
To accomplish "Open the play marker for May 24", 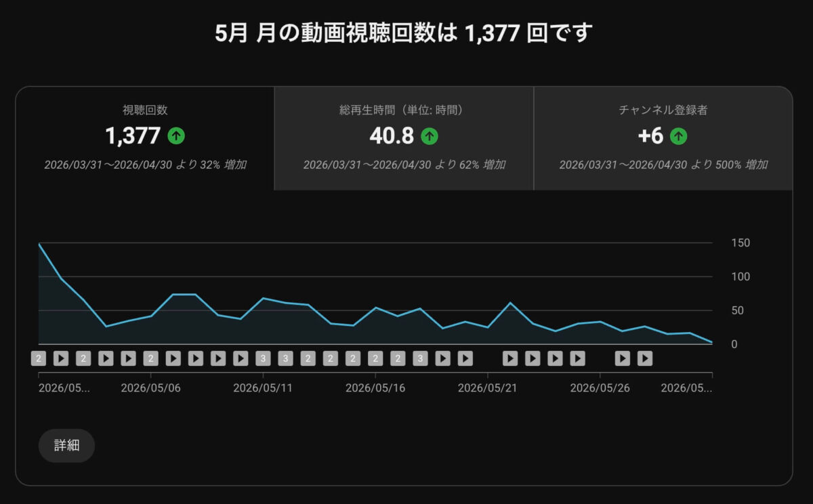I will [x=555, y=358].
